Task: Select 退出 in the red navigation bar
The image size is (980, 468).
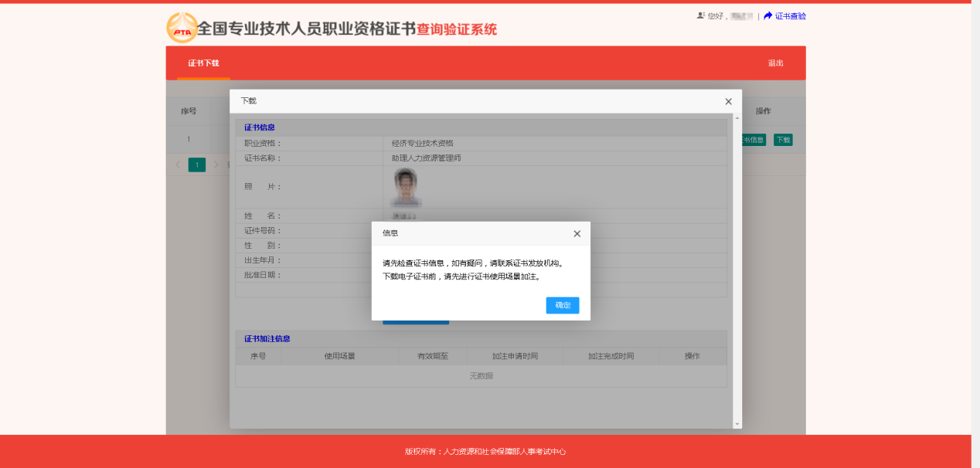Action: 774,63
